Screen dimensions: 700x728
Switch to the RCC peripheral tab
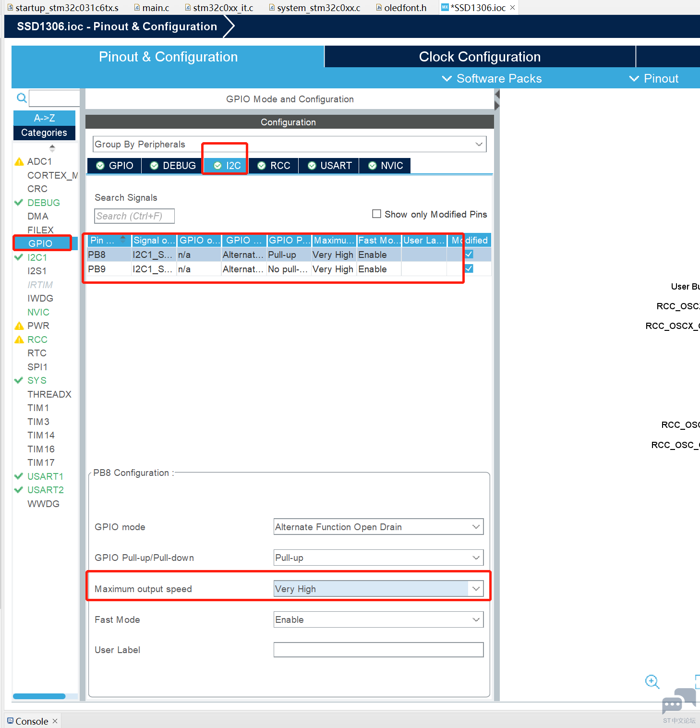[274, 165]
